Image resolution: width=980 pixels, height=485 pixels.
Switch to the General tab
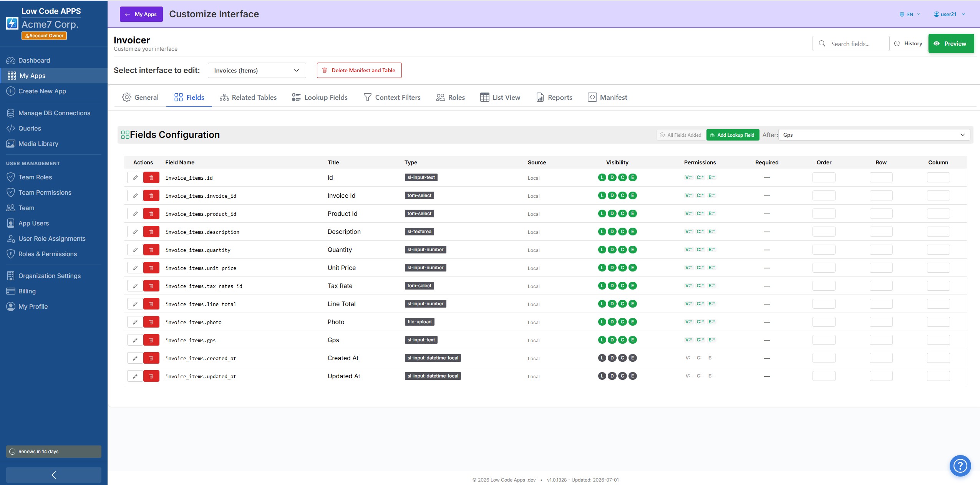point(140,98)
